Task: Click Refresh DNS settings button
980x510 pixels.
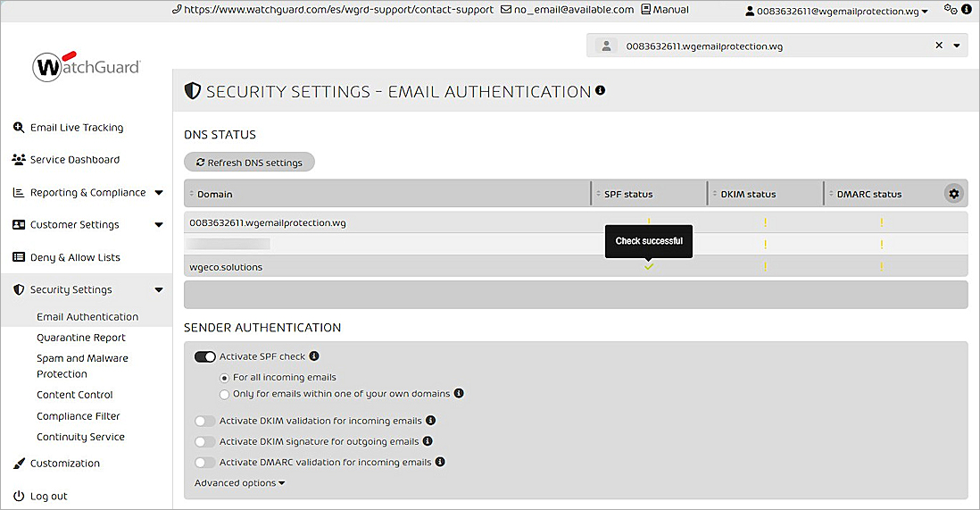Action: (x=249, y=163)
